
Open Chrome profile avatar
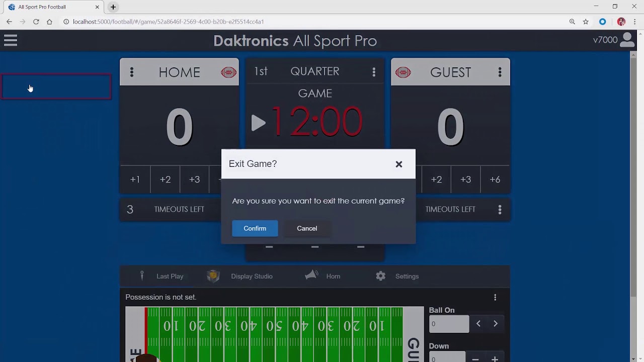pyautogui.click(x=621, y=22)
